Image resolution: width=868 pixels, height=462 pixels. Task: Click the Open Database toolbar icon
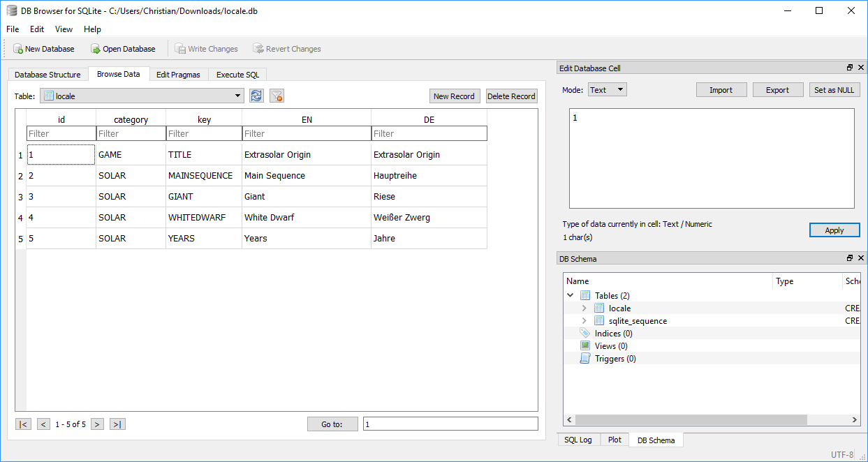96,49
